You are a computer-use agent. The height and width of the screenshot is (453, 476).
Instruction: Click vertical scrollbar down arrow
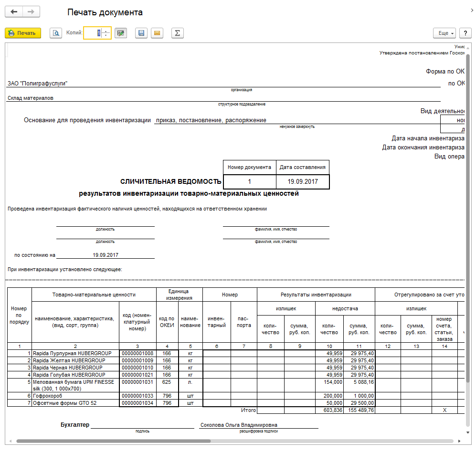click(x=468, y=432)
